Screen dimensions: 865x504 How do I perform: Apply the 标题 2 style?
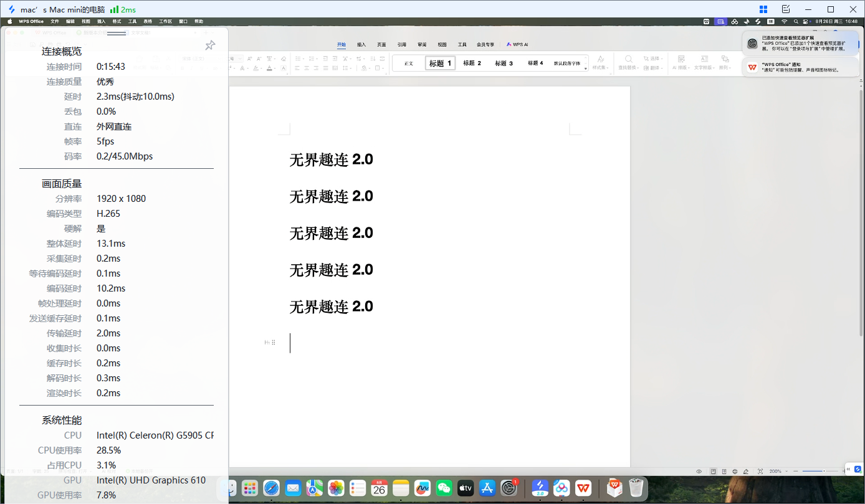(472, 63)
